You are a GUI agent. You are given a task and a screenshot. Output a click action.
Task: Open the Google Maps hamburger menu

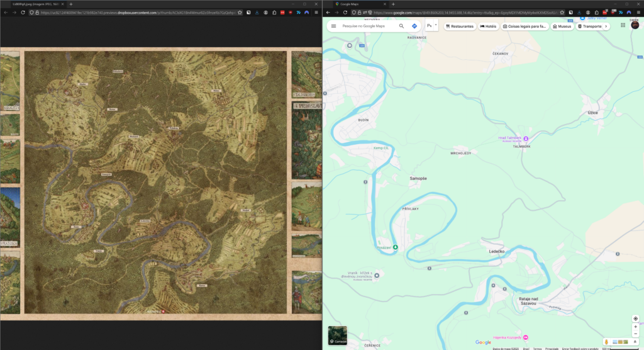point(333,26)
